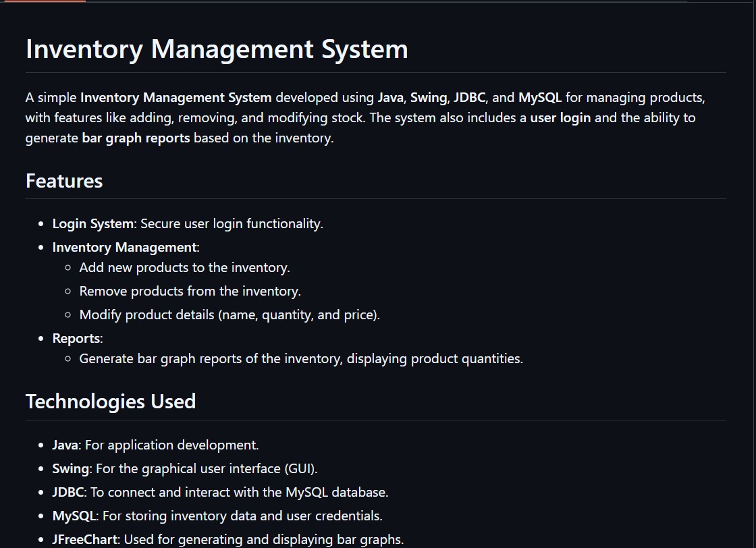The width and height of the screenshot is (756, 548).
Task: Click the Generate bar graph reports line
Action: (x=301, y=358)
